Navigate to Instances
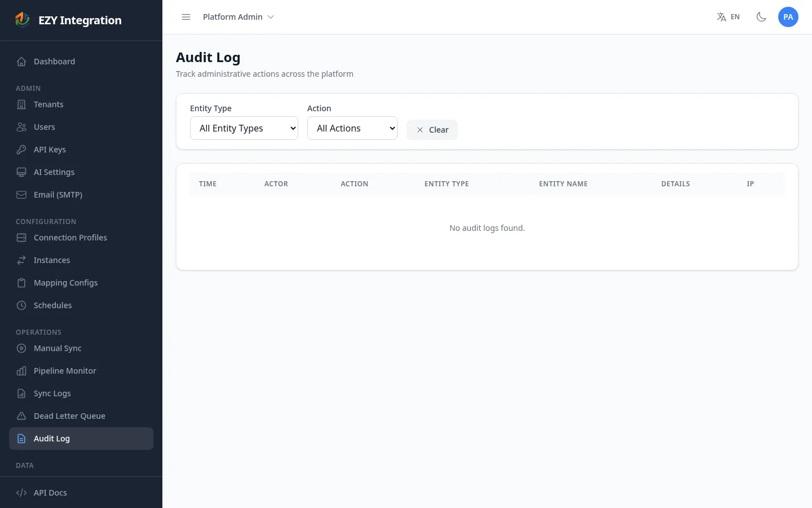 pos(81,260)
